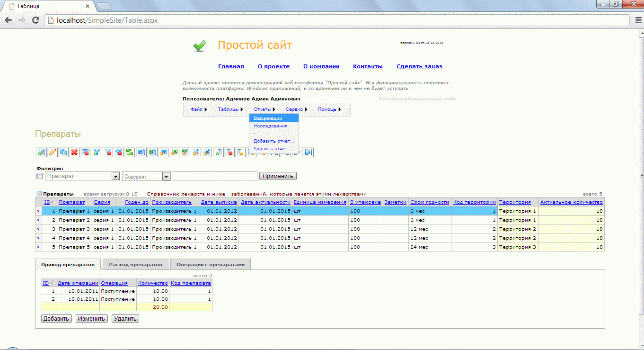Open the Сервис menu
Image resolution: width=644 pixels, height=350 pixels.
297,109
